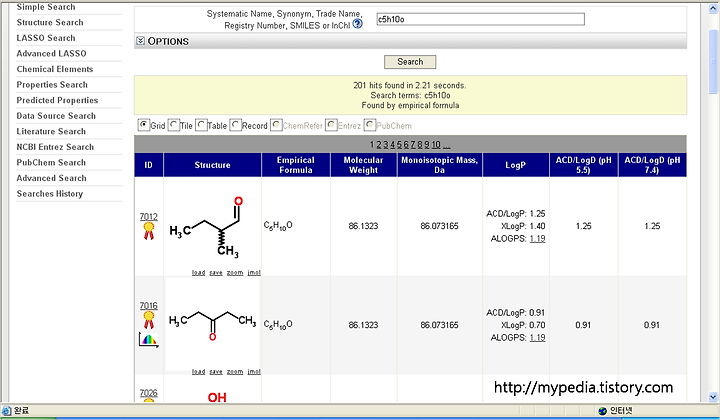Click the search text field containing c5h10o
Image resolution: width=720 pixels, height=420 pixels.
pos(480,19)
